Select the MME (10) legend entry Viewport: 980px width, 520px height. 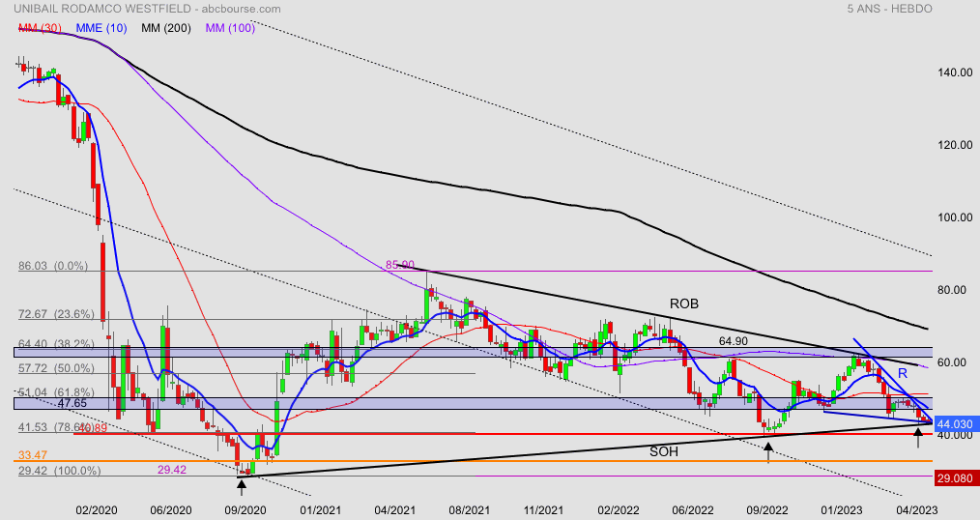pos(101,28)
